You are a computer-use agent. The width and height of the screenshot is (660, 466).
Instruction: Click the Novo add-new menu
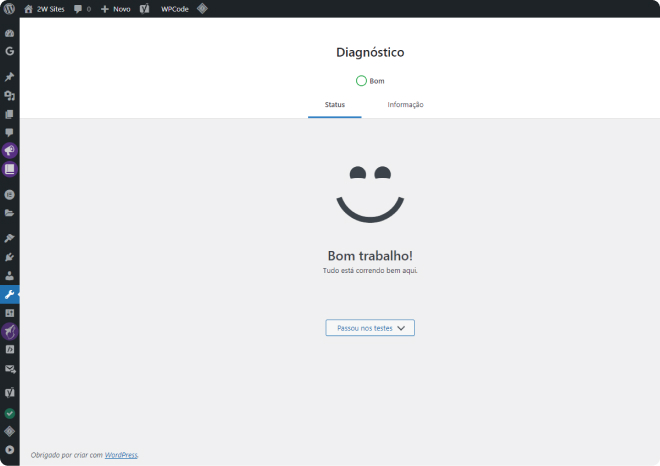click(116, 9)
